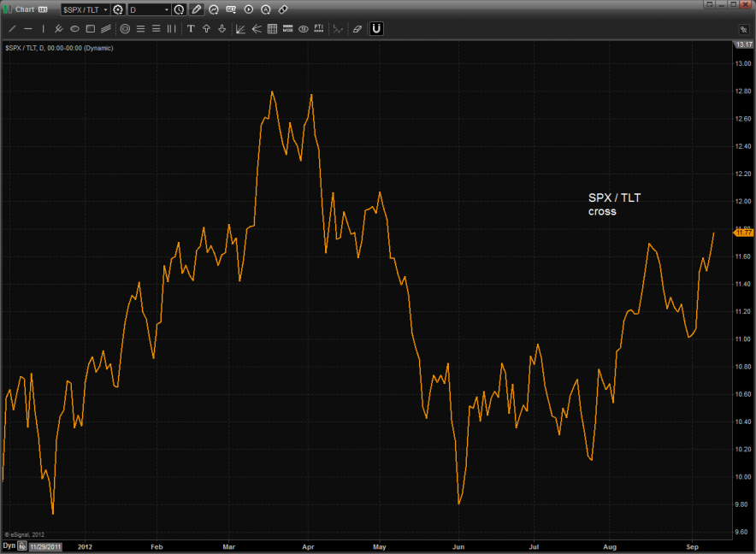Click the SH badge beside Chart title

coord(43,9)
